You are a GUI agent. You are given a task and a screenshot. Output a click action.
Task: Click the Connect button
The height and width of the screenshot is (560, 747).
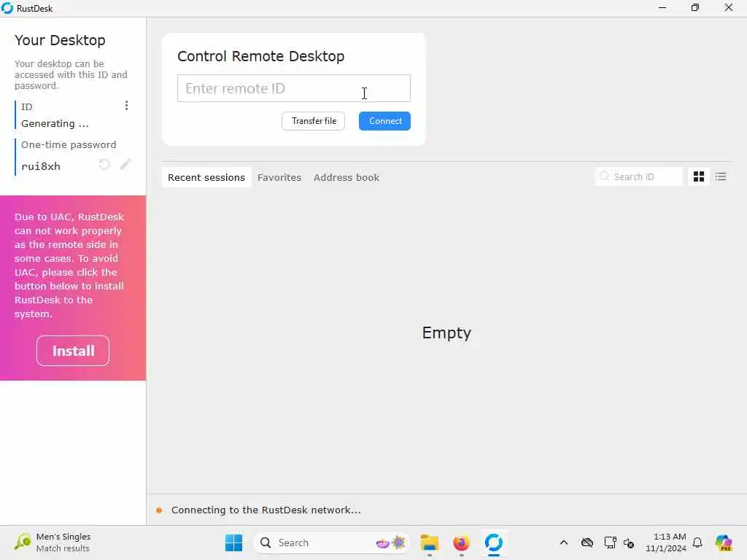point(384,121)
